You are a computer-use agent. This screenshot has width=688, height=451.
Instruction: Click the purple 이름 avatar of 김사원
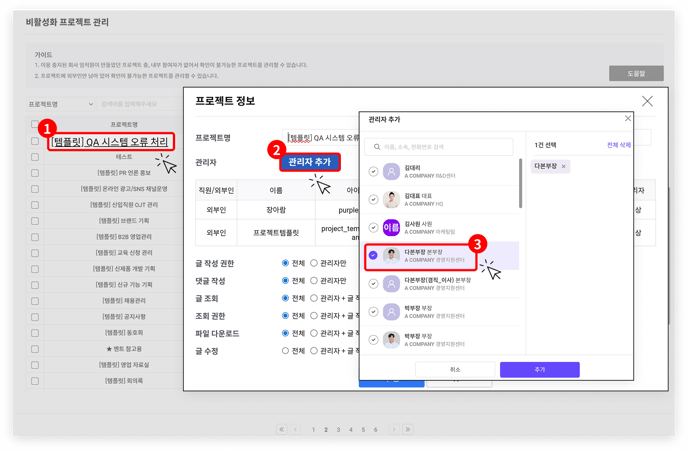[391, 227]
